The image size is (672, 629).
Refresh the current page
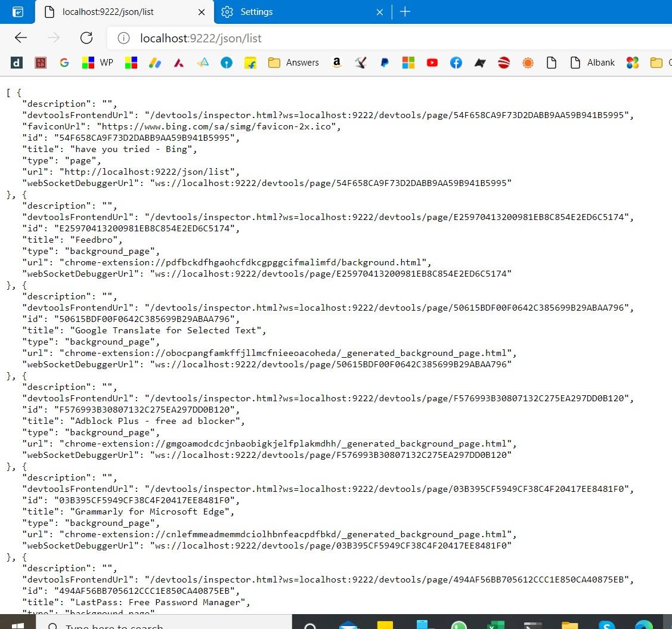[86, 38]
